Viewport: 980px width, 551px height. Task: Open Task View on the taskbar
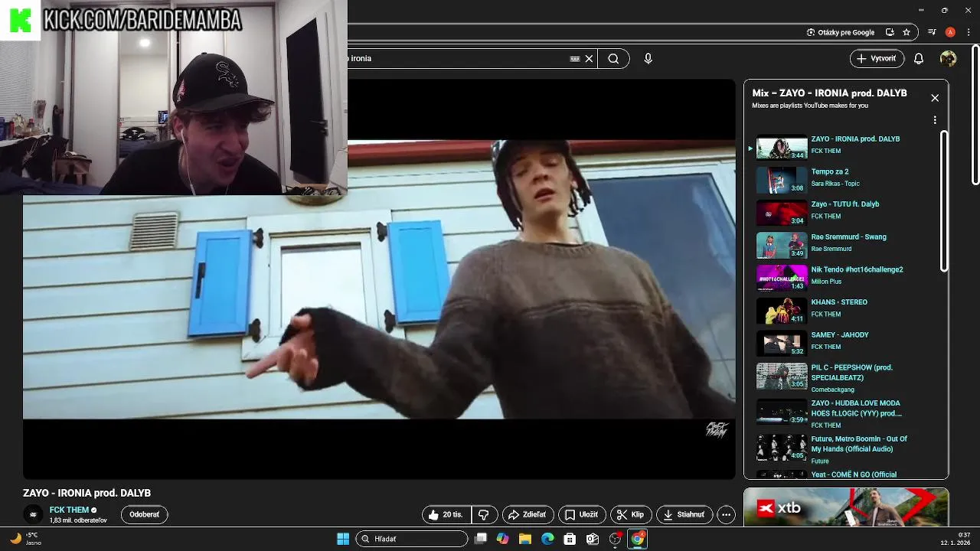tap(480, 539)
